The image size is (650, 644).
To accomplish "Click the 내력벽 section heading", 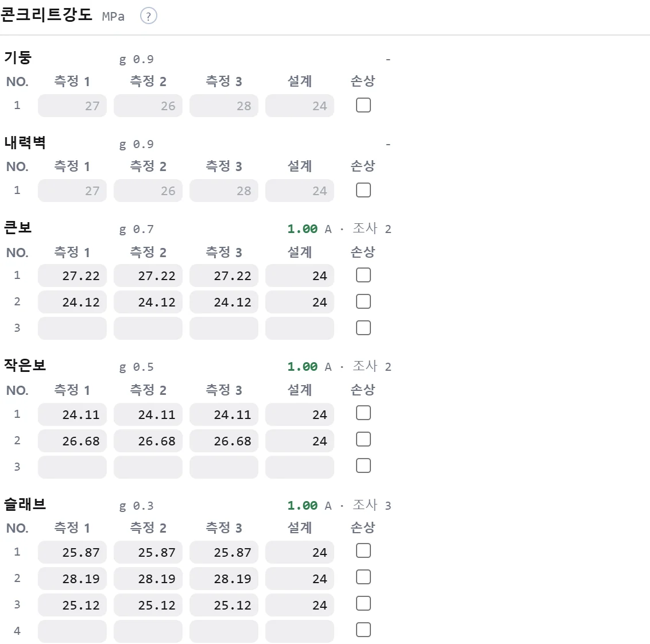I will click(x=25, y=142).
